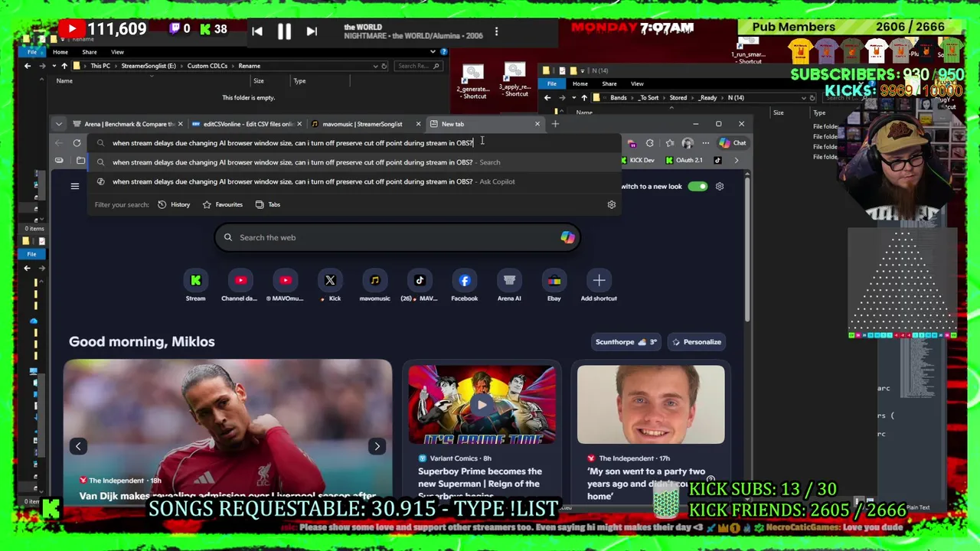The image size is (980, 551).
Task: Open the TikTok MAV shortcut tile
Action: (420, 286)
